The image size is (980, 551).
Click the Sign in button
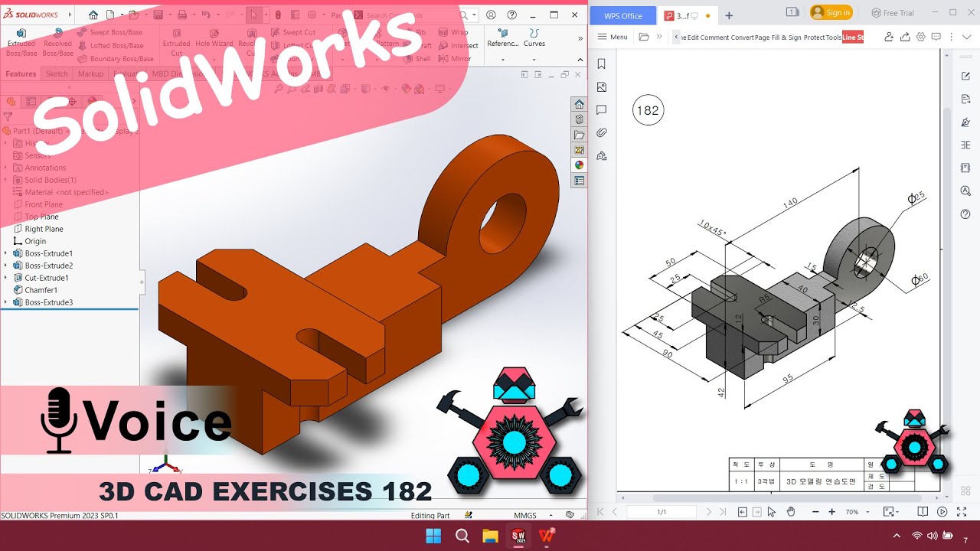831,13
